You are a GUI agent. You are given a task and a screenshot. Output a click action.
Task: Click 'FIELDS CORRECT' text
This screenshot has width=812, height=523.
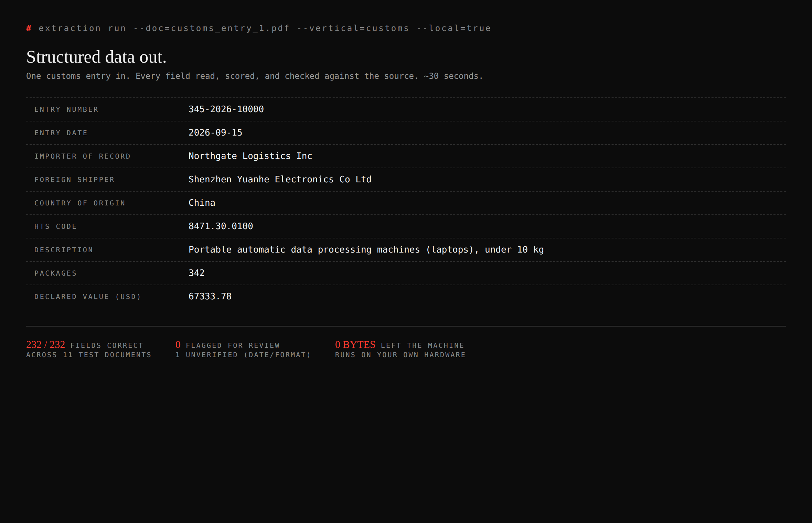click(x=107, y=345)
